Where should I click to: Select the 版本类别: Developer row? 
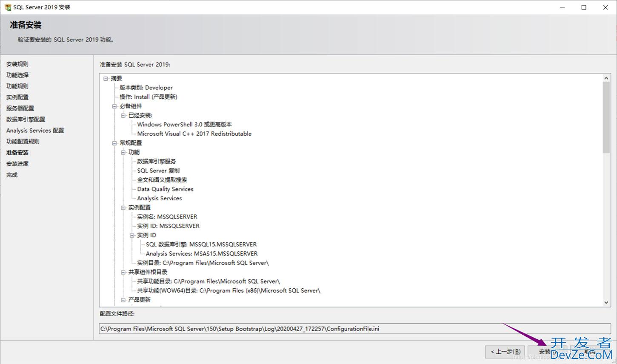[x=146, y=88]
